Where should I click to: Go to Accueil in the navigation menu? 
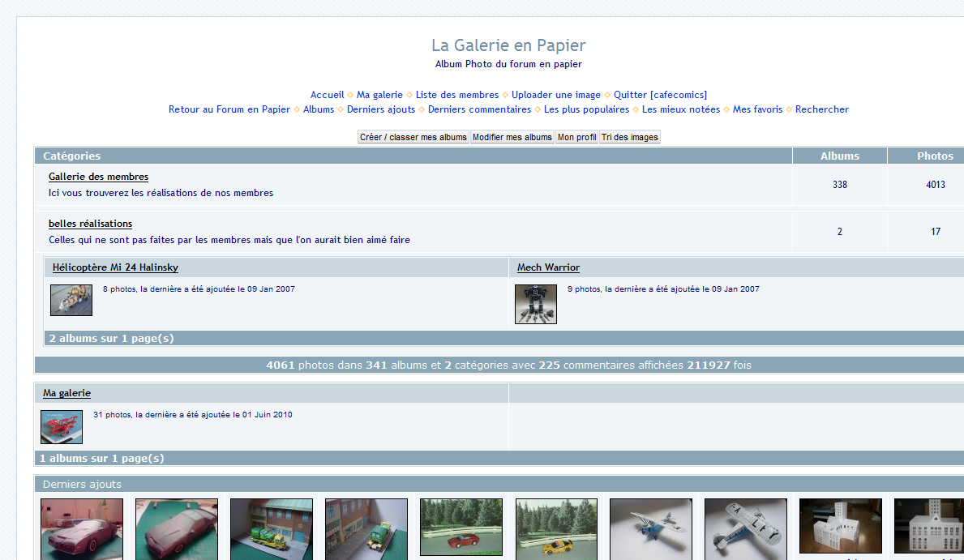pyautogui.click(x=327, y=95)
